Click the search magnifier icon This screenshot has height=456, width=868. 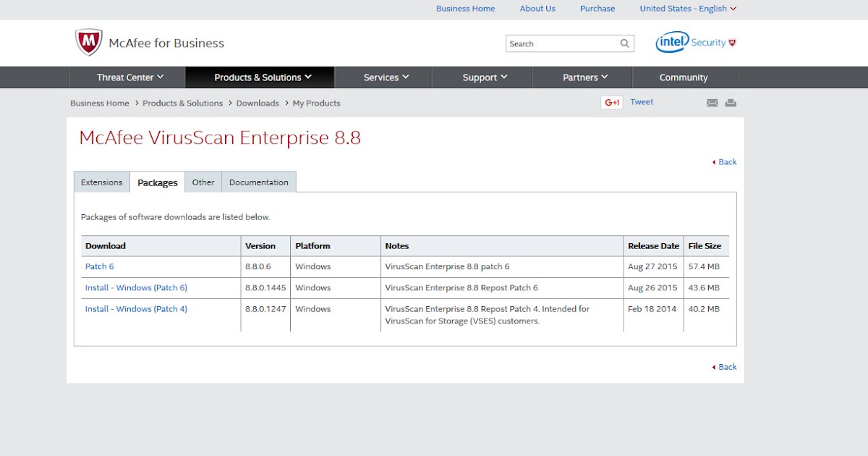click(625, 43)
